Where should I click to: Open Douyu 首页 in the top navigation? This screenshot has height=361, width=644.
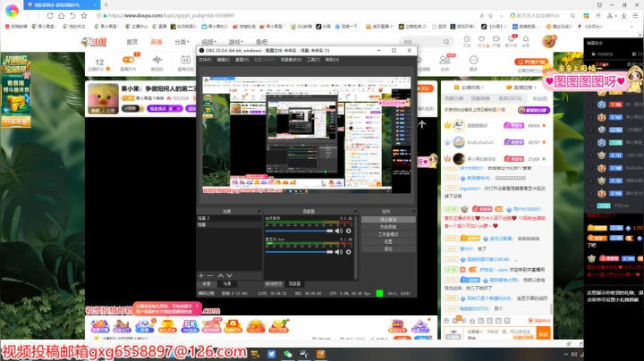pos(131,42)
